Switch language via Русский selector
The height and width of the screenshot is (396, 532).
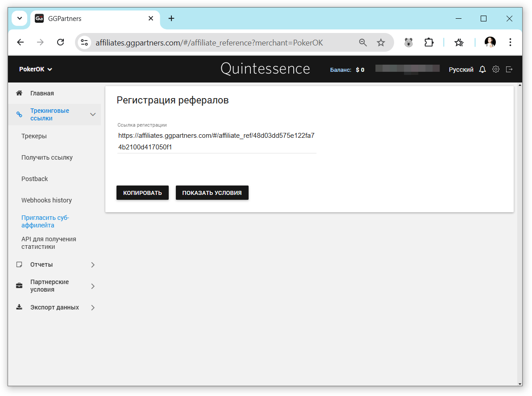tap(461, 70)
